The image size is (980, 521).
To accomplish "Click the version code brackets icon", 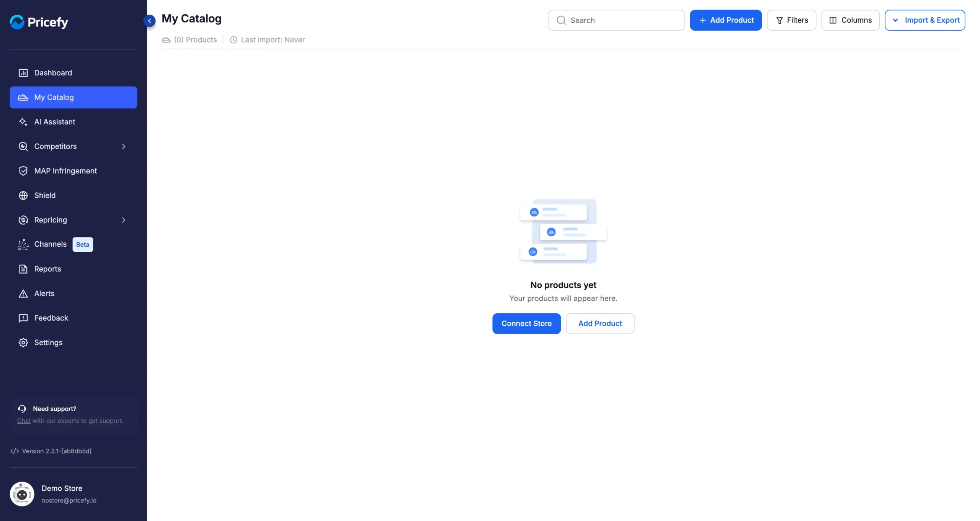I will [x=15, y=451].
